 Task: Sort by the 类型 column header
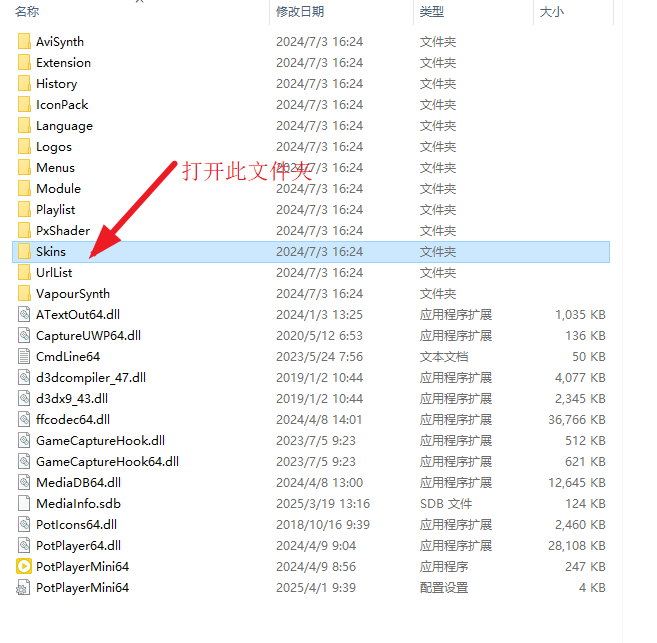pyautogui.click(x=432, y=11)
